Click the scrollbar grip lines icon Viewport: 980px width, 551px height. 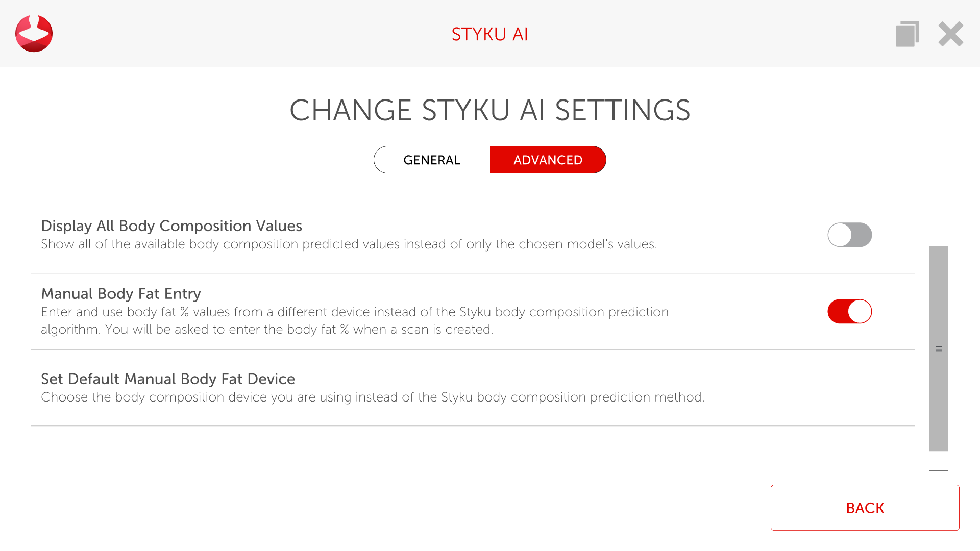(938, 349)
